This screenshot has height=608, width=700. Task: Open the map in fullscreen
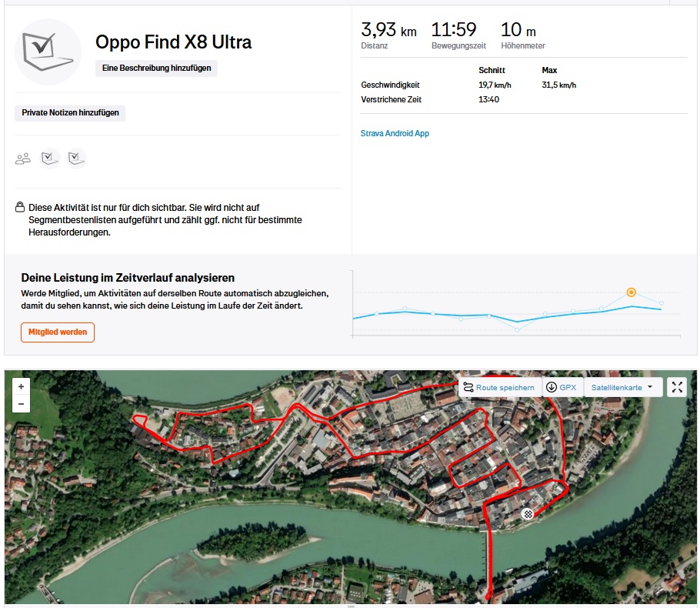tap(677, 387)
